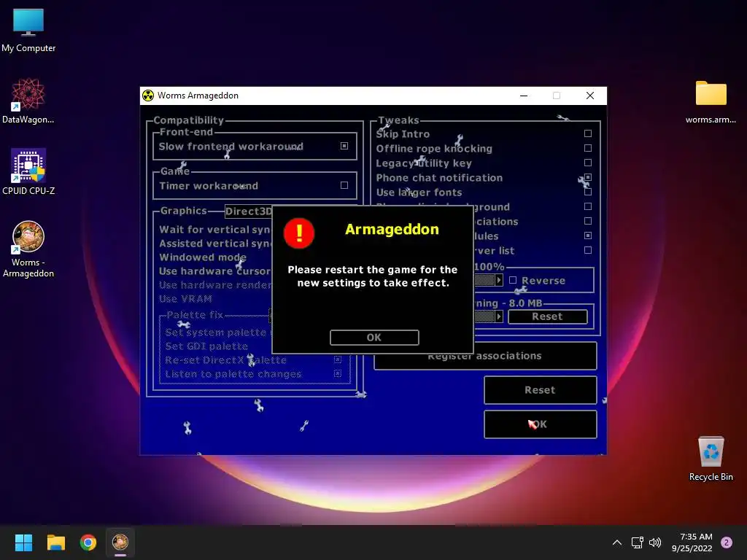Open the Recycle Bin

click(711, 459)
